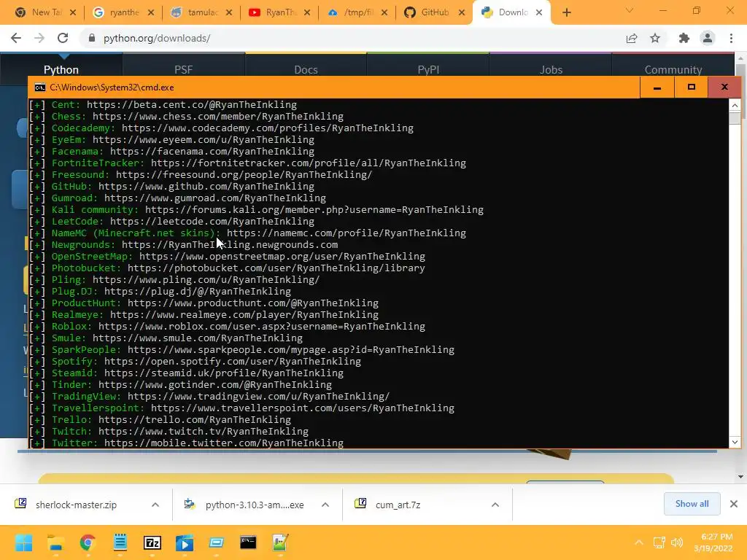Click the cmd window scrollbar up arrow

pyautogui.click(x=735, y=105)
